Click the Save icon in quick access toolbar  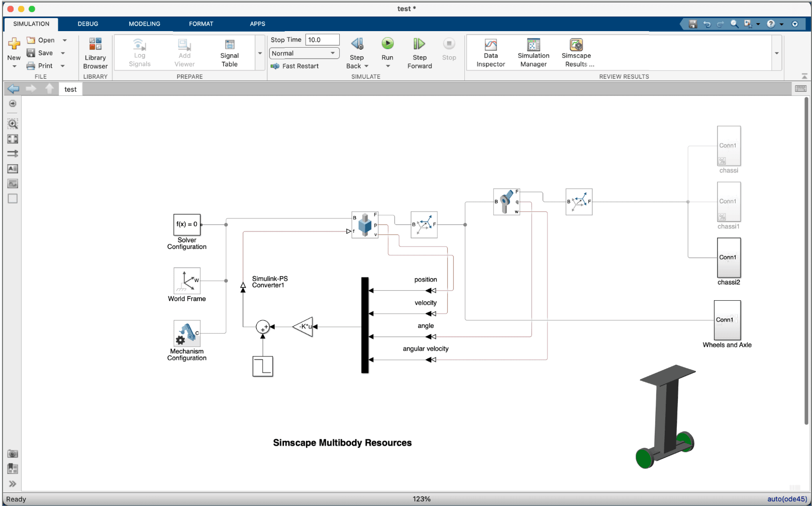pos(693,24)
